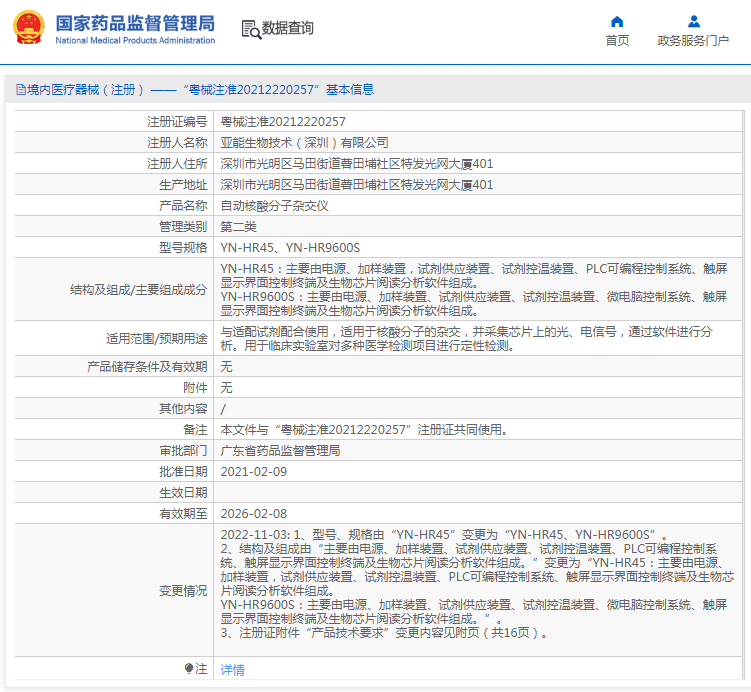Click the 附件 row label
The height and width of the screenshot is (692, 751).
195,388
